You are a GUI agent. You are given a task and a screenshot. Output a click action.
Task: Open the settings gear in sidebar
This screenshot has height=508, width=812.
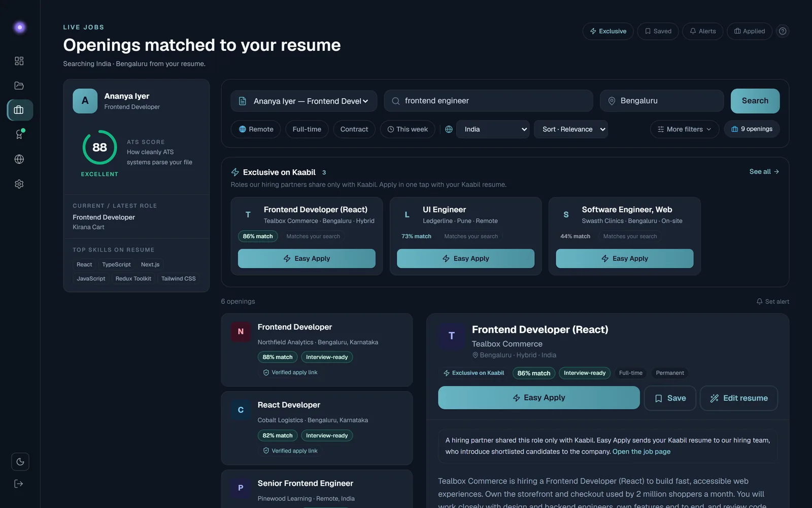(x=19, y=184)
